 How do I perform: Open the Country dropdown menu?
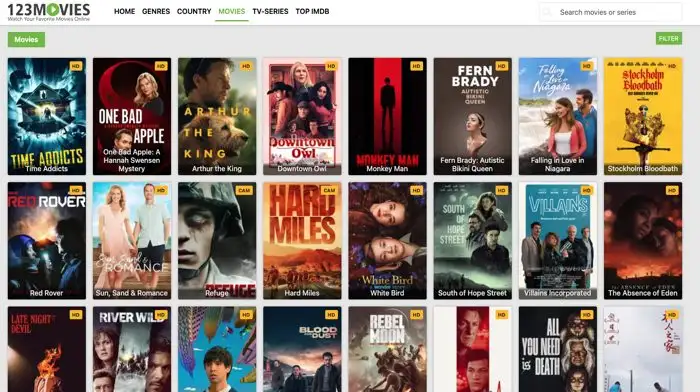[194, 12]
